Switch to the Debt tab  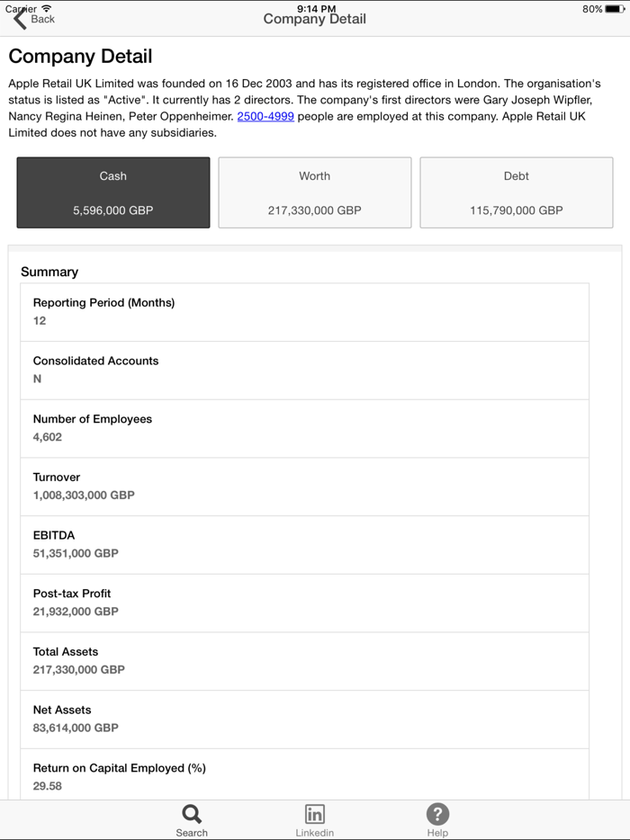(517, 192)
